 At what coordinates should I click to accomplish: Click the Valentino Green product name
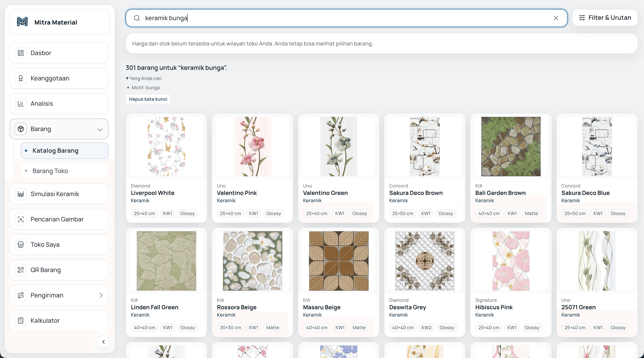(325, 193)
